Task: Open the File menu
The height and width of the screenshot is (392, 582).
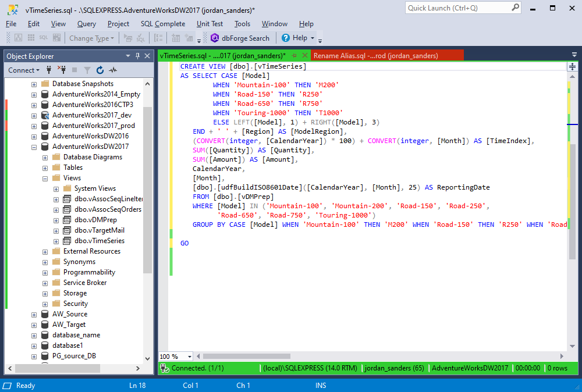Action: coord(11,24)
